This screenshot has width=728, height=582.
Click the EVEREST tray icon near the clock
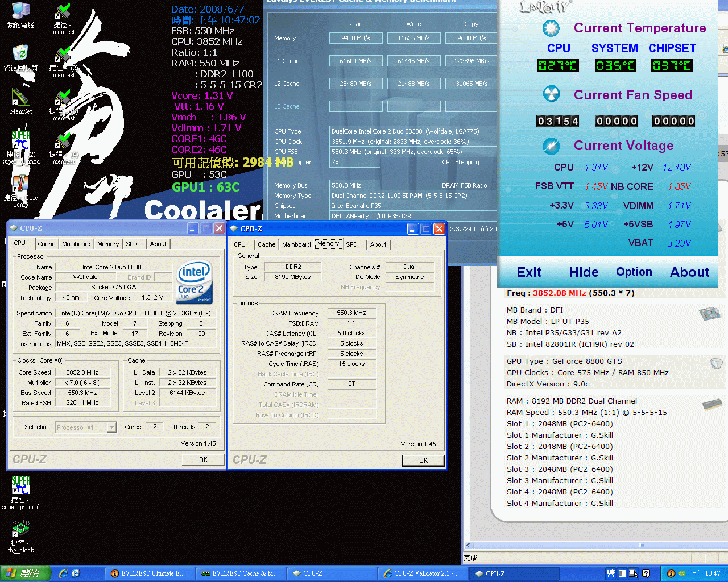tap(671, 573)
